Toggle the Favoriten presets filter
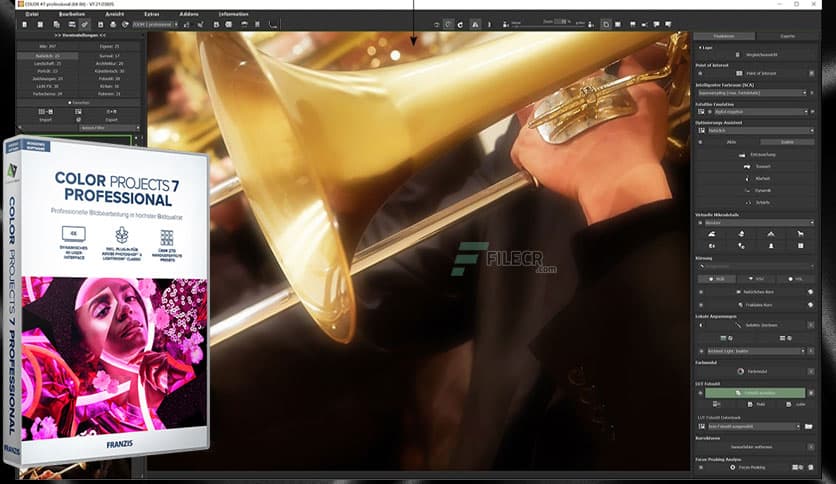836x484 pixels. pyautogui.click(x=79, y=102)
